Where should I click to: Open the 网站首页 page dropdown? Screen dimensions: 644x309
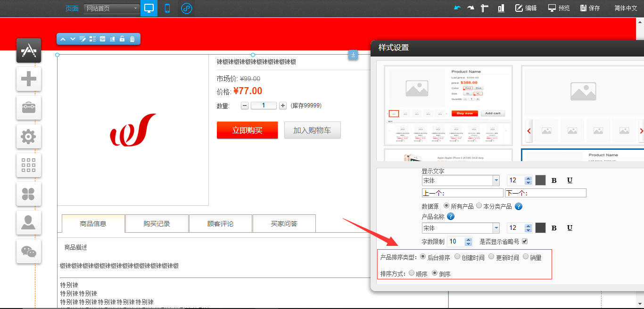pyautogui.click(x=112, y=8)
